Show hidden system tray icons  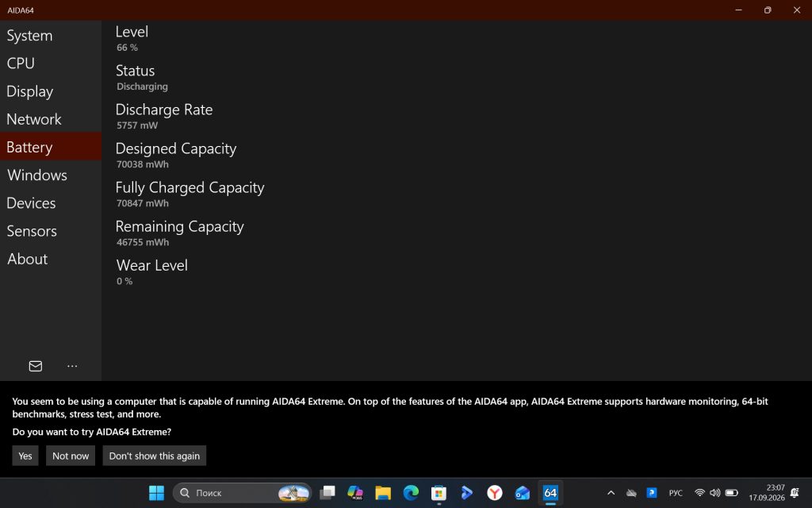[611, 492]
